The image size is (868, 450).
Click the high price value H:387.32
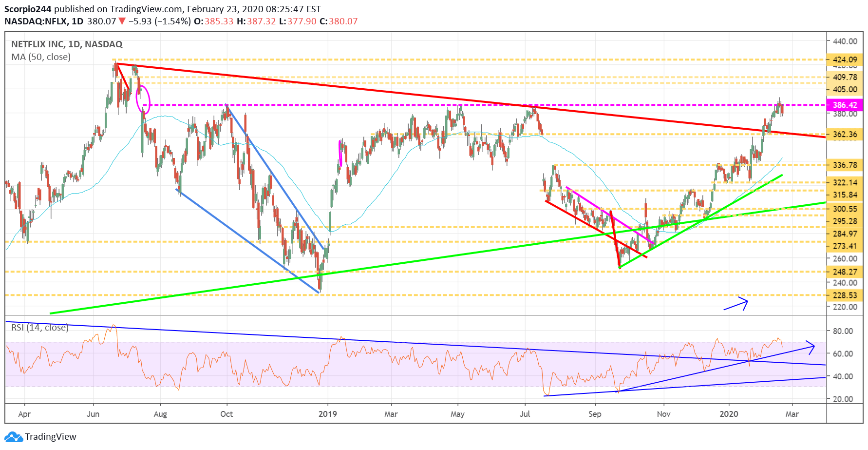(x=256, y=21)
